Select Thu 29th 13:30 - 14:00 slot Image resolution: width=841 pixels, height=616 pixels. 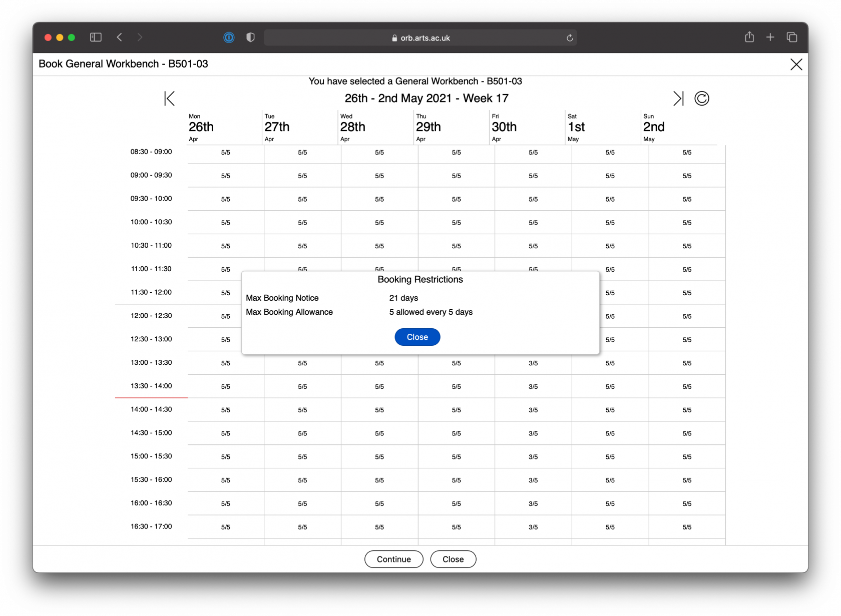click(x=457, y=387)
